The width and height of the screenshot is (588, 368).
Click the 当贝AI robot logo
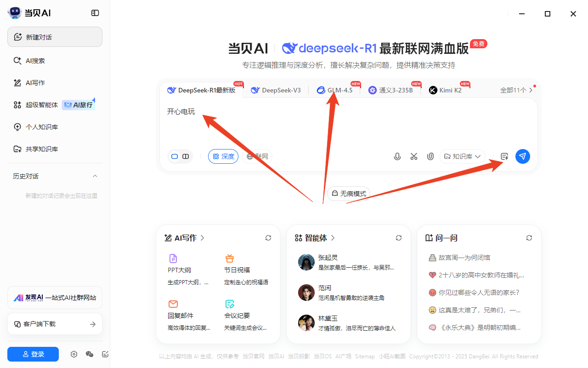[15, 13]
